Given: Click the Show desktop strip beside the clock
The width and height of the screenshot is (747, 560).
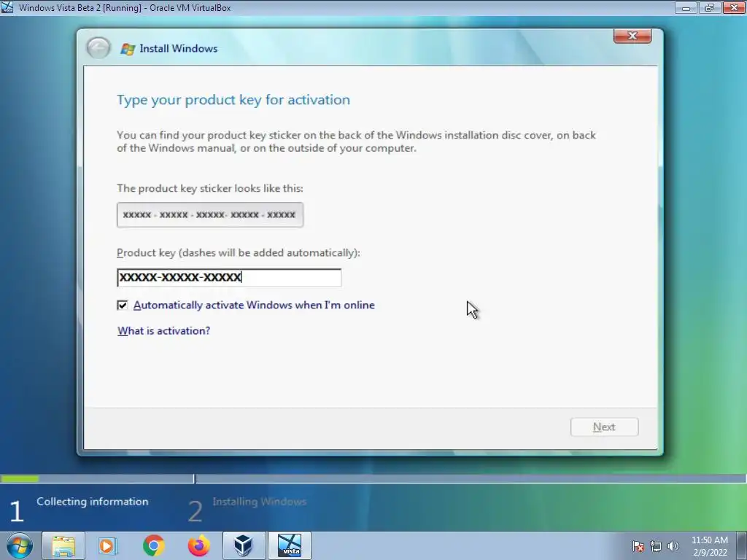Looking at the screenshot, I should pos(742,545).
